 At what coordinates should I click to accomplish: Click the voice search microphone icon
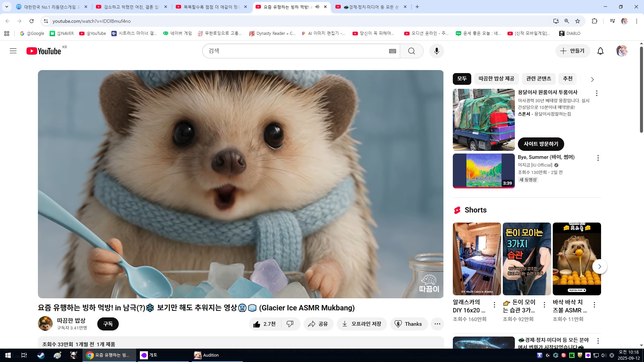[436, 51]
